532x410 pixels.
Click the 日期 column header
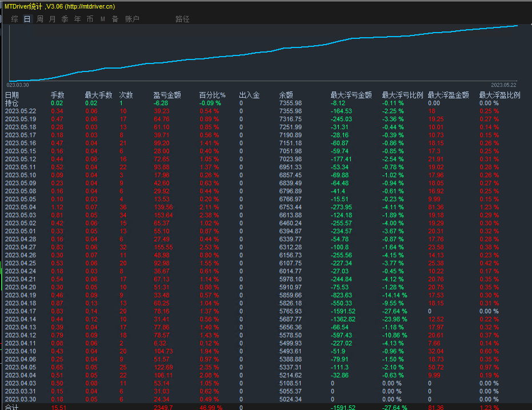pyautogui.click(x=12, y=95)
